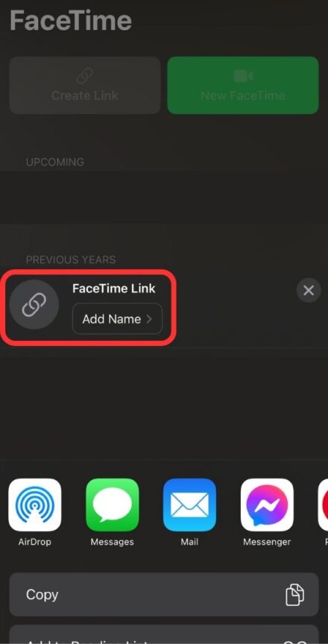328x644 pixels.
Task: Select Add to Reading List row
Action: point(164,634)
